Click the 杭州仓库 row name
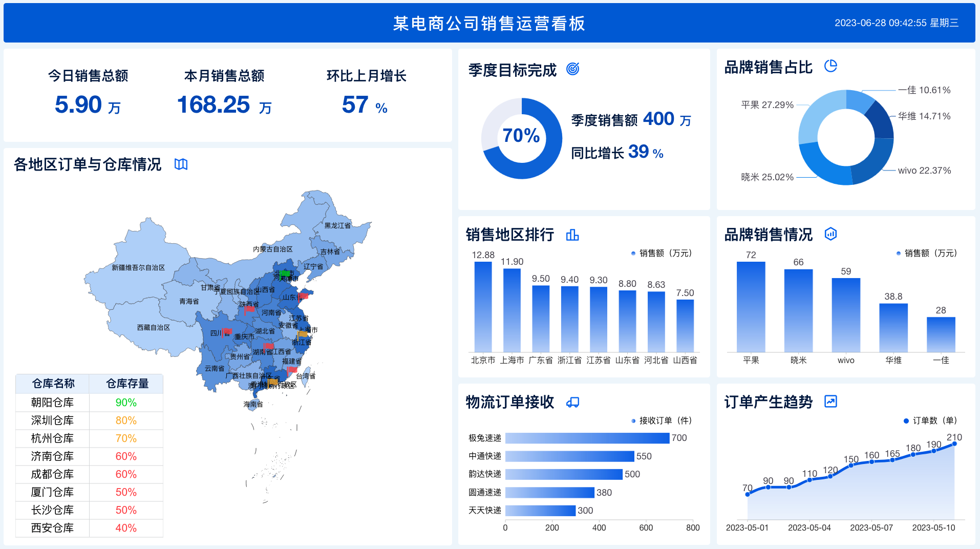Image resolution: width=980 pixels, height=549 pixels. [52, 438]
